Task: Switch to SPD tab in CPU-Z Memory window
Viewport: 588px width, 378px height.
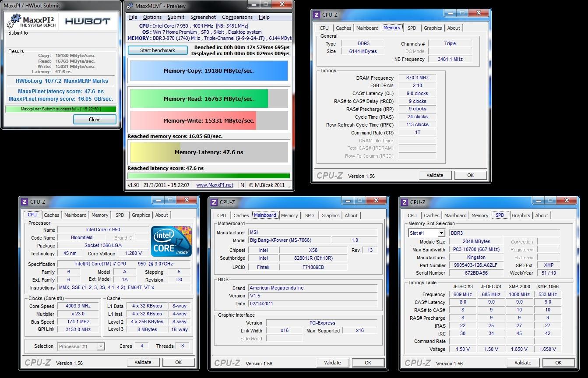Action: click(412, 28)
